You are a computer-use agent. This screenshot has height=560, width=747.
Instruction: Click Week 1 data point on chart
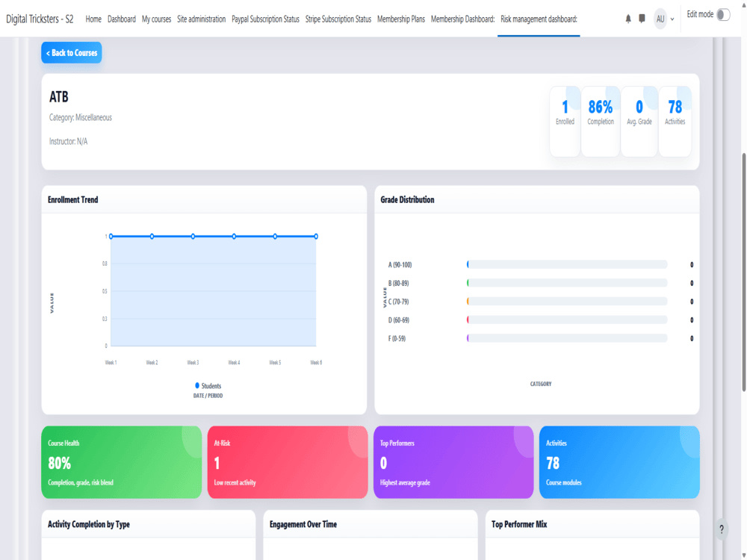click(111, 236)
